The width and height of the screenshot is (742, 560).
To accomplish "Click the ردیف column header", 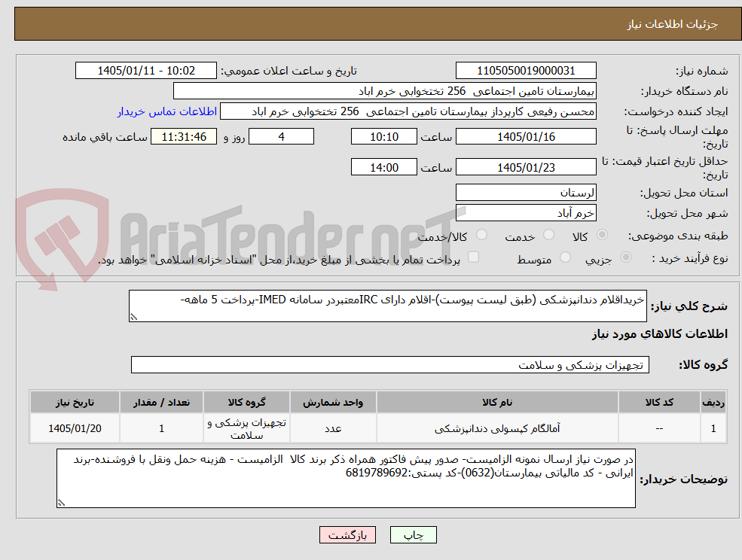I will [x=713, y=403].
